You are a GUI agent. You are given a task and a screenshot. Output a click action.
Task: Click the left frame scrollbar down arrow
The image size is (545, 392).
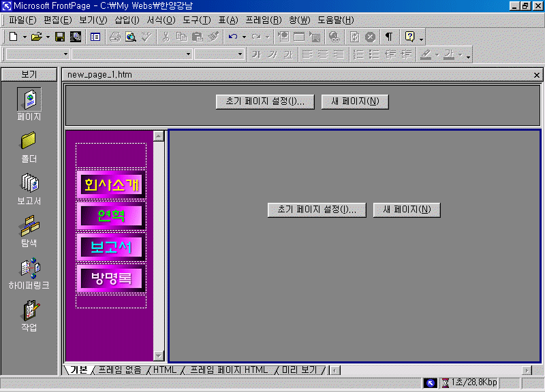click(x=159, y=355)
